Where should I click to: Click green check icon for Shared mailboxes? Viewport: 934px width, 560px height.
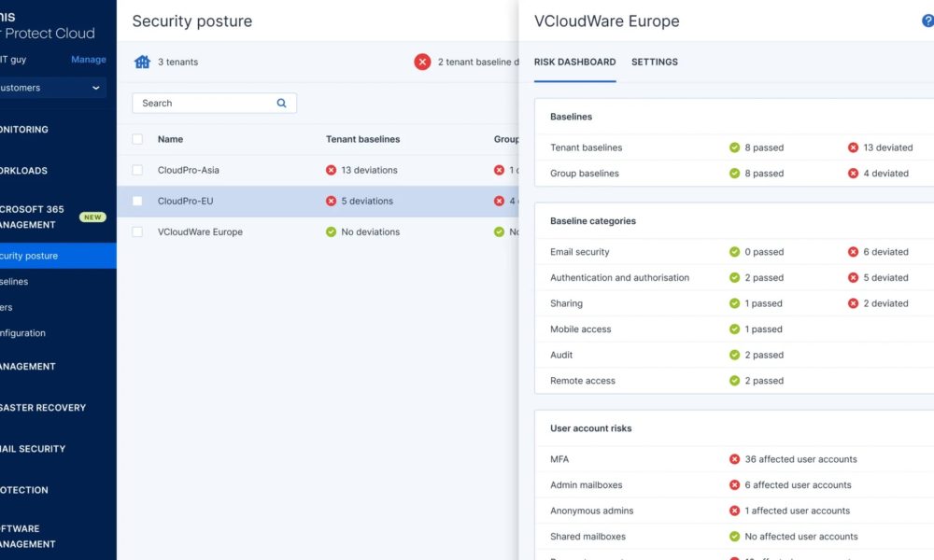click(x=735, y=537)
